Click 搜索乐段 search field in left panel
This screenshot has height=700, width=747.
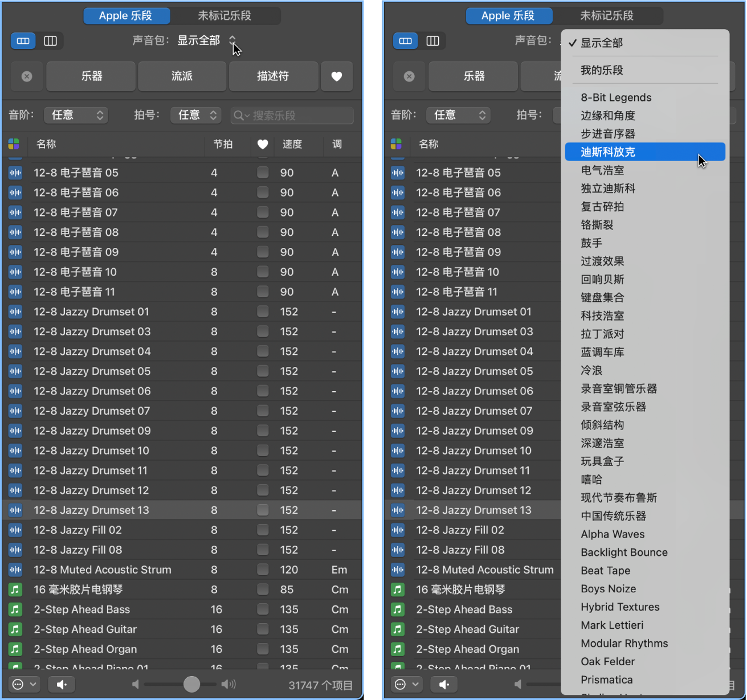pos(292,116)
